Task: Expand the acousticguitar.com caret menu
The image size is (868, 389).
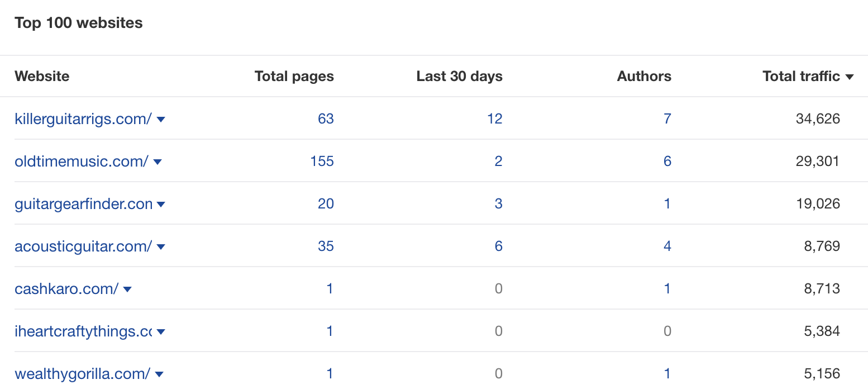Action: pyautogui.click(x=161, y=247)
